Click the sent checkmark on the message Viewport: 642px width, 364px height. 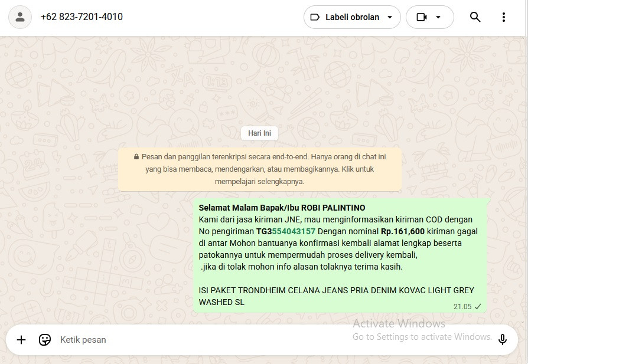click(478, 306)
